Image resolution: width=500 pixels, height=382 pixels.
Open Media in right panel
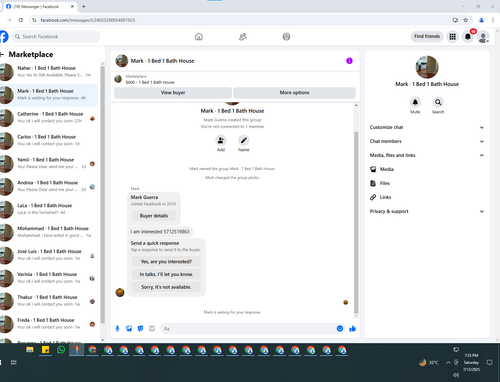pos(427,169)
